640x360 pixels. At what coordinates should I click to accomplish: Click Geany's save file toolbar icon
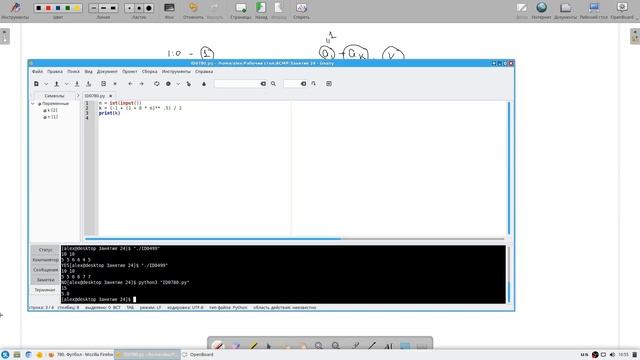point(77,84)
